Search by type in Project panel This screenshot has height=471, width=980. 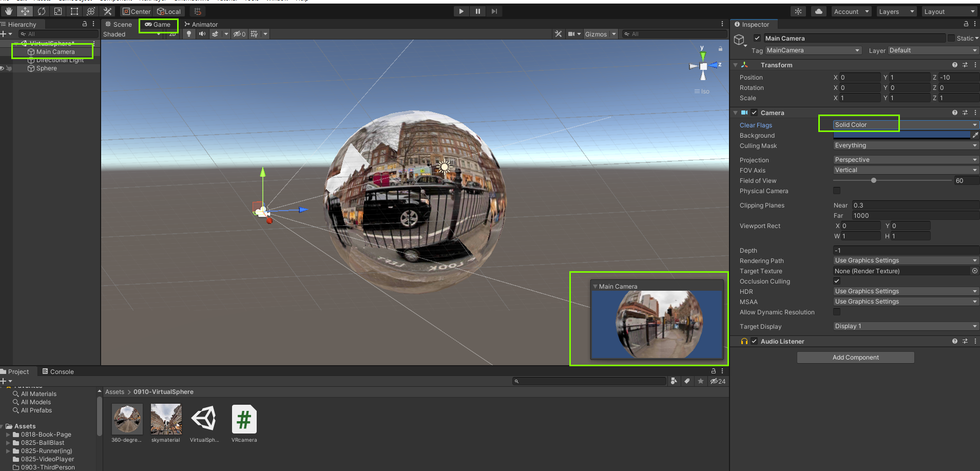click(x=674, y=381)
